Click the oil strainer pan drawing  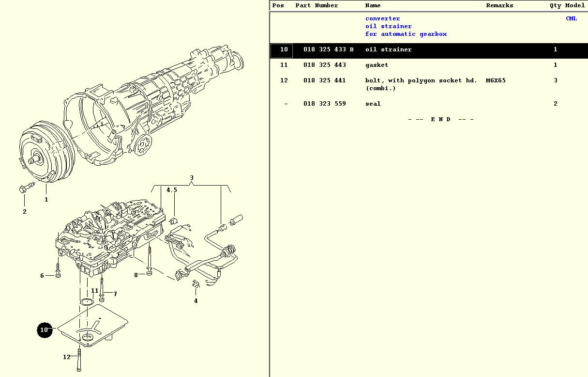[93, 326]
